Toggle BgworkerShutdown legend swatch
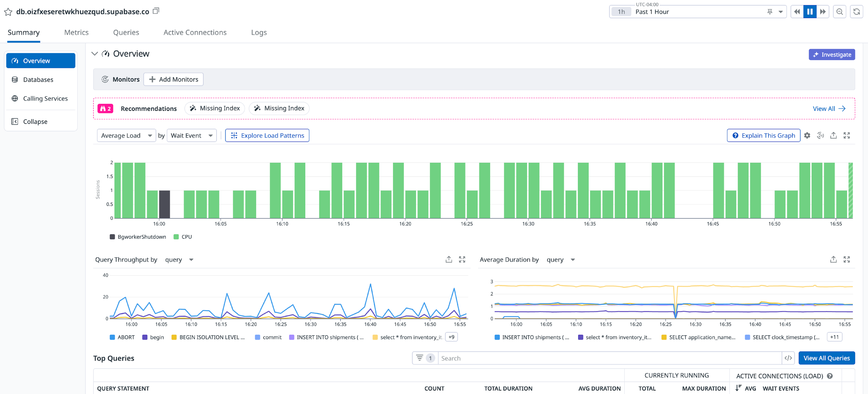Screen dimensions: 868x394 click(x=112, y=237)
